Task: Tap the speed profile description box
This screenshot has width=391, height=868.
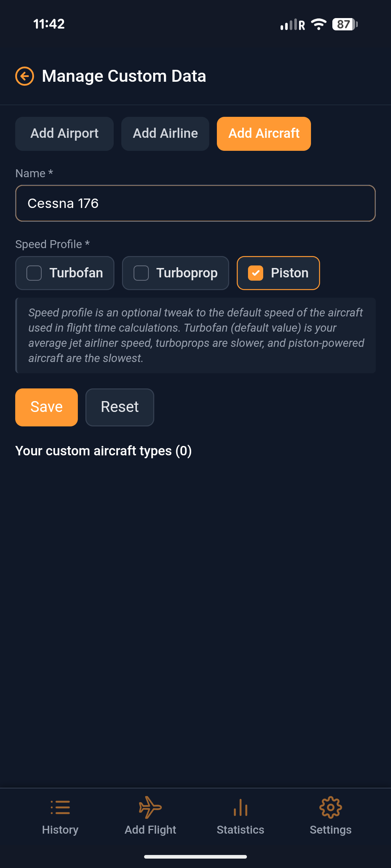Action: click(195, 335)
